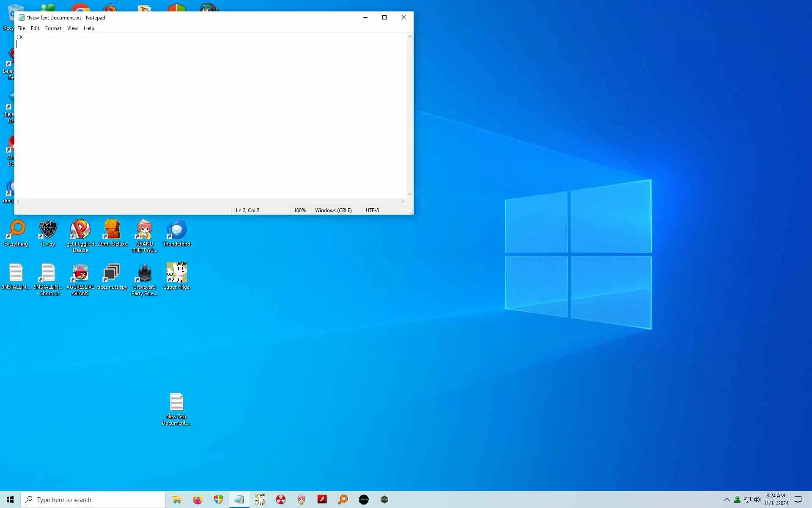Open the File menu in Notepad
The image size is (812, 508).
coord(21,28)
